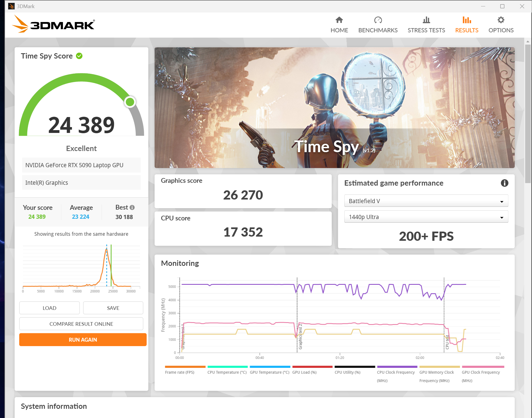Click the orange results chart icon
This screenshot has width=532, height=418.
[467, 20]
